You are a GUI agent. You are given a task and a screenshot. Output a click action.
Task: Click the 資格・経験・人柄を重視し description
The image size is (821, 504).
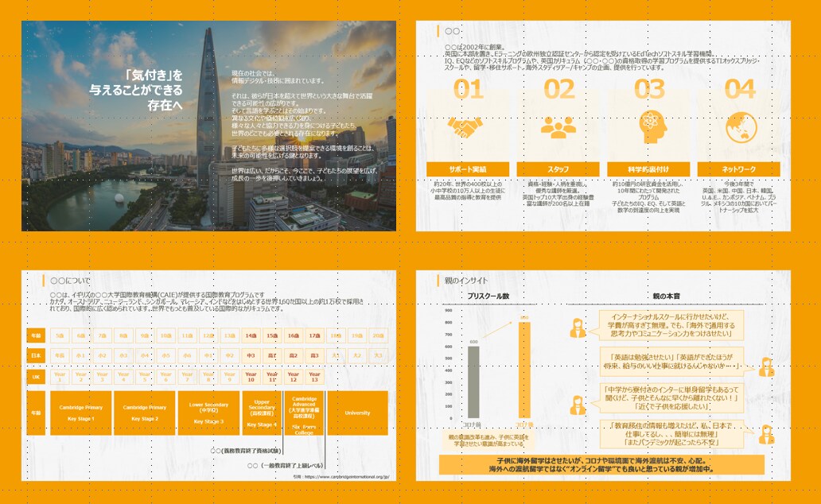tap(558, 194)
